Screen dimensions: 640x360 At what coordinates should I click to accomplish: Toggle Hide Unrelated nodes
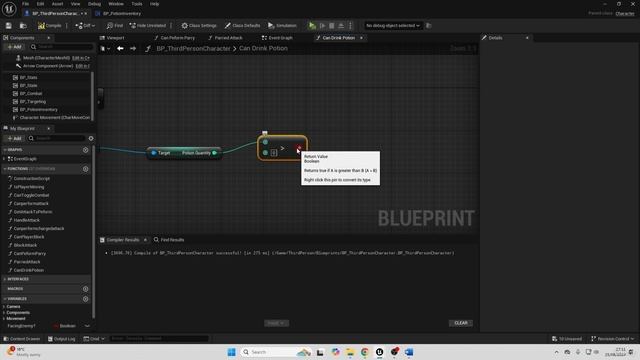tap(148, 26)
